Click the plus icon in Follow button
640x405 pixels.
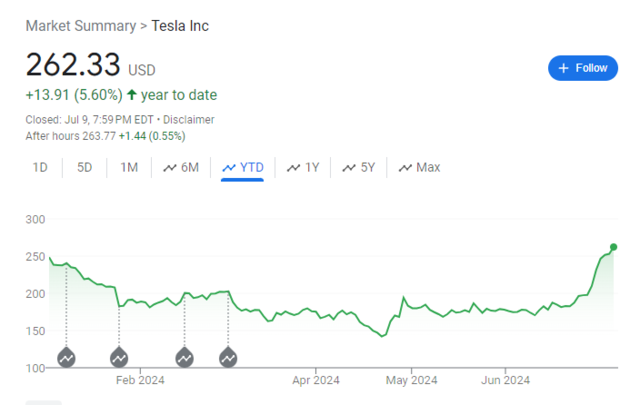pyautogui.click(x=563, y=68)
